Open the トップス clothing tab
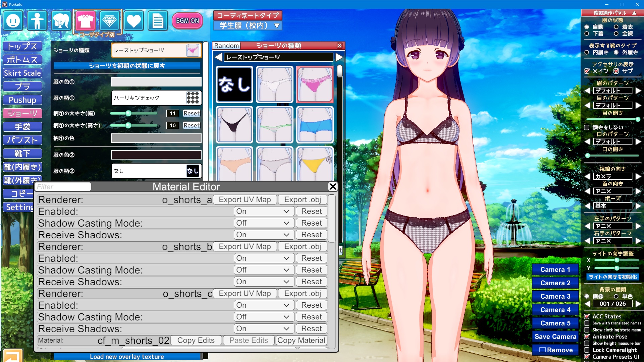 pyautogui.click(x=22, y=46)
